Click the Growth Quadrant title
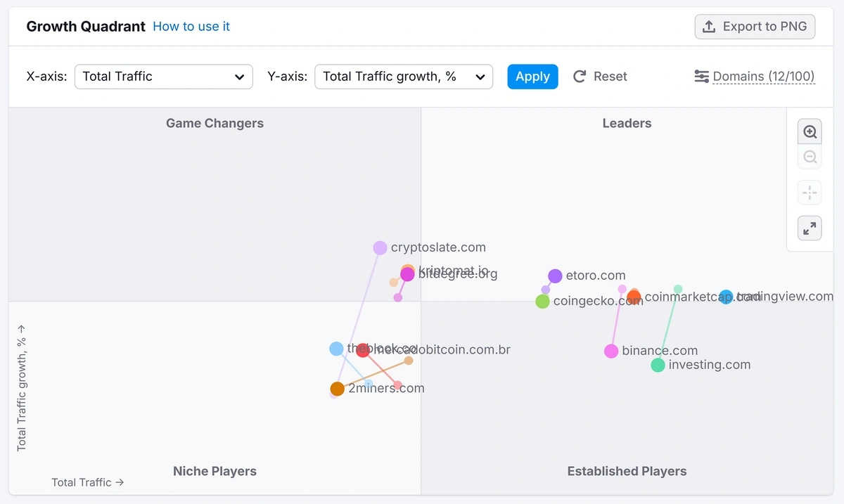 86,27
